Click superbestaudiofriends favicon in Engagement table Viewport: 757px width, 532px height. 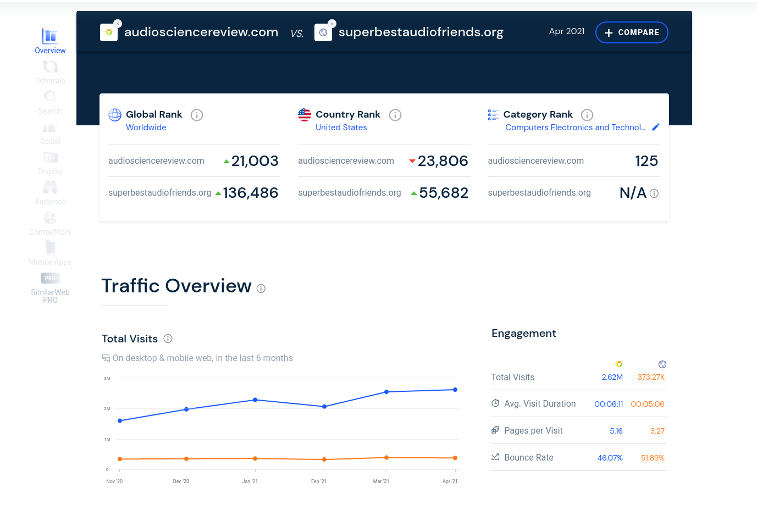[x=662, y=364]
